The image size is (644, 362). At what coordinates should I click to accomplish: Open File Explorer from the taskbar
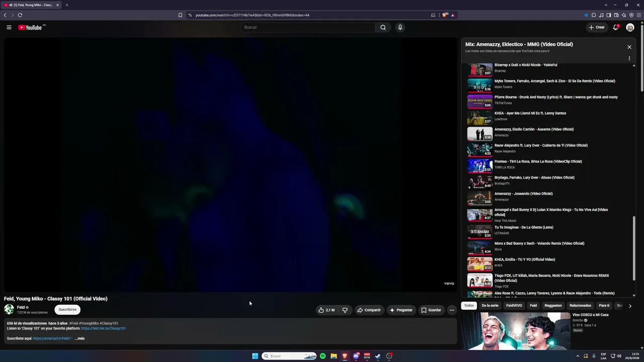[334, 356]
